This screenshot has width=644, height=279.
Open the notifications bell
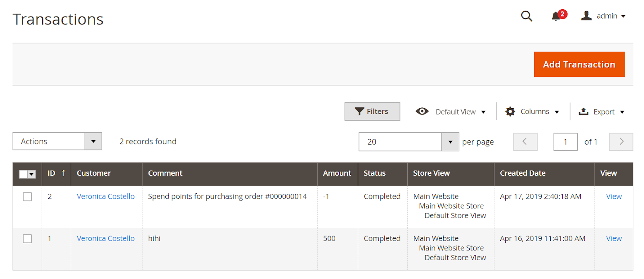click(x=556, y=16)
